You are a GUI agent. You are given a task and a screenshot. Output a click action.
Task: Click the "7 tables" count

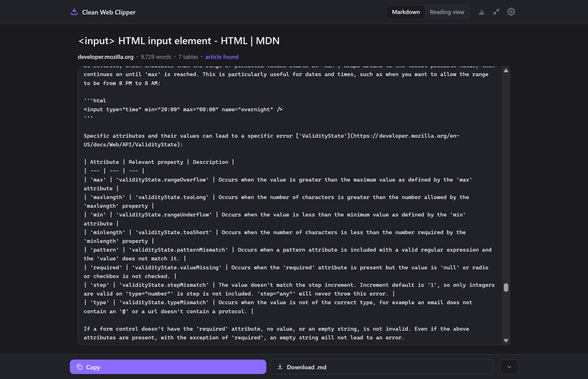pyautogui.click(x=188, y=57)
